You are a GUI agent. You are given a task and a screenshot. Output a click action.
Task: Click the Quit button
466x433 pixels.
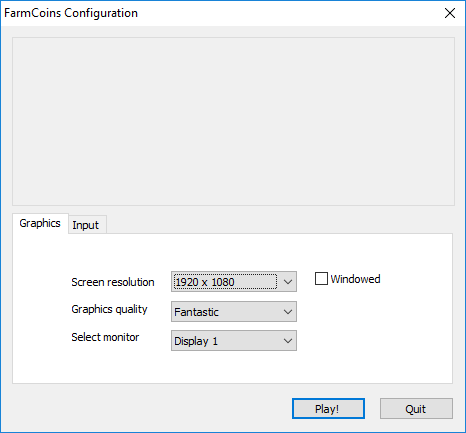click(x=416, y=409)
